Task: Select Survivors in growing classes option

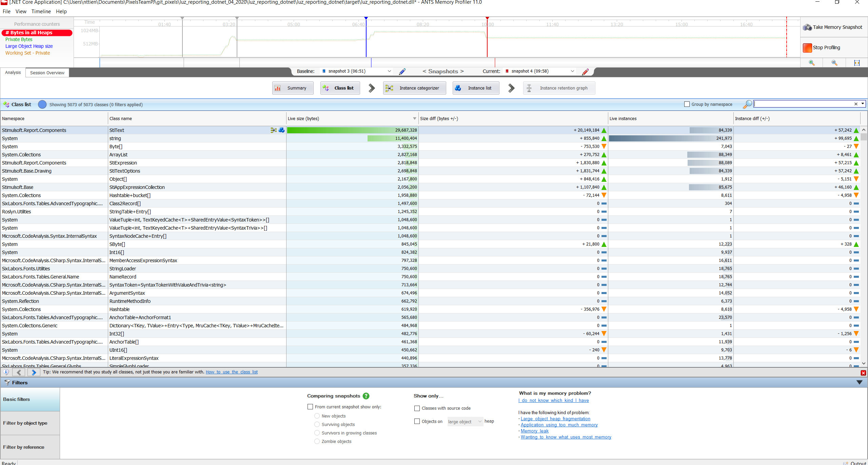Action: (317, 433)
